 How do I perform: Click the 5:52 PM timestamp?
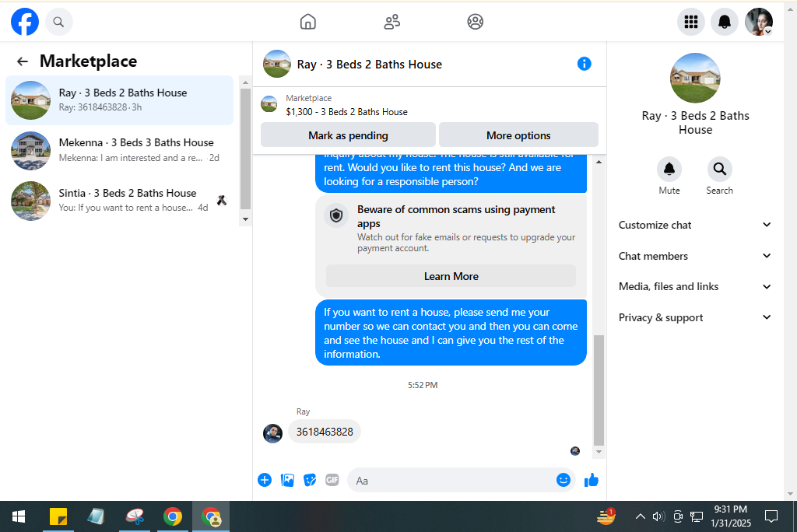pyautogui.click(x=423, y=385)
